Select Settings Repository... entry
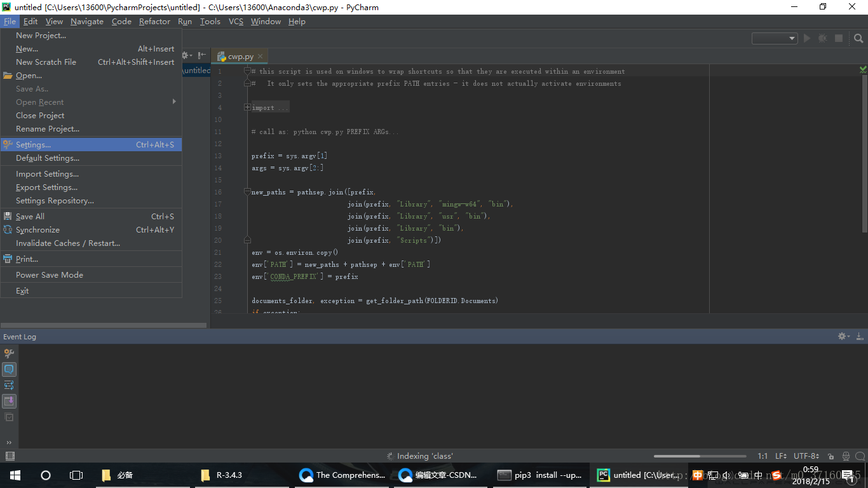868x488 pixels. 91,201
